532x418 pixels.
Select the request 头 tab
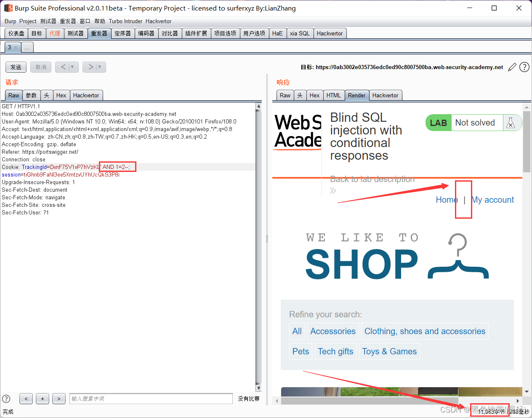coord(47,95)
